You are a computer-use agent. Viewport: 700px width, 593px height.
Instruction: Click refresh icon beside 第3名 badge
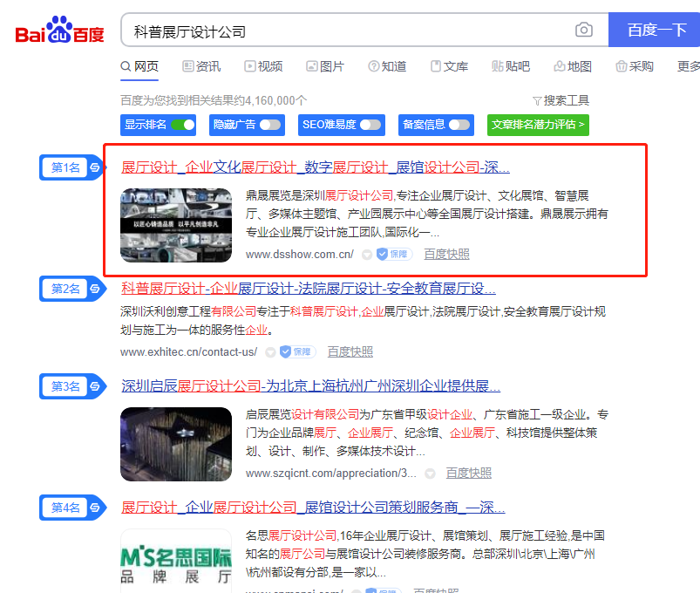click(x=95, y=386)
